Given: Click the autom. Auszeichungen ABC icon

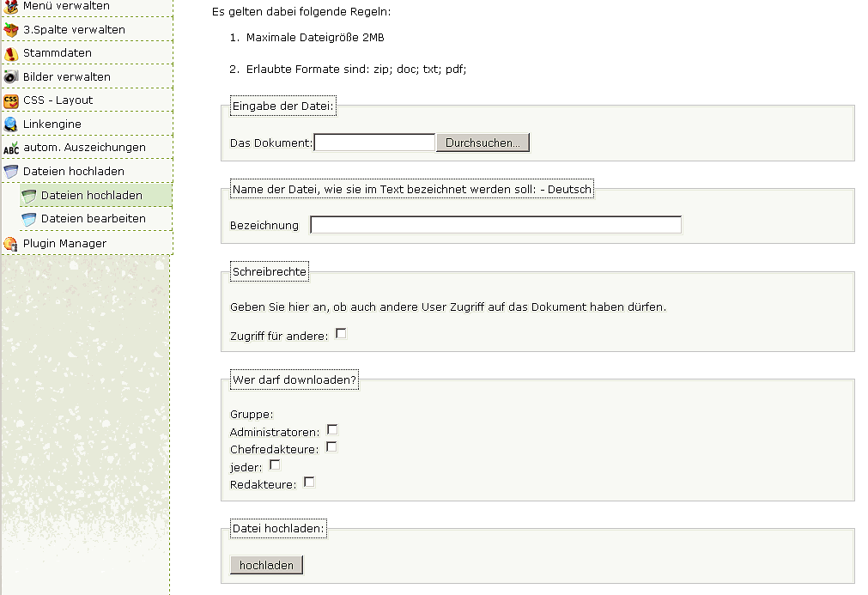Looking at the screenshot, I should click(x=10, y=148).
